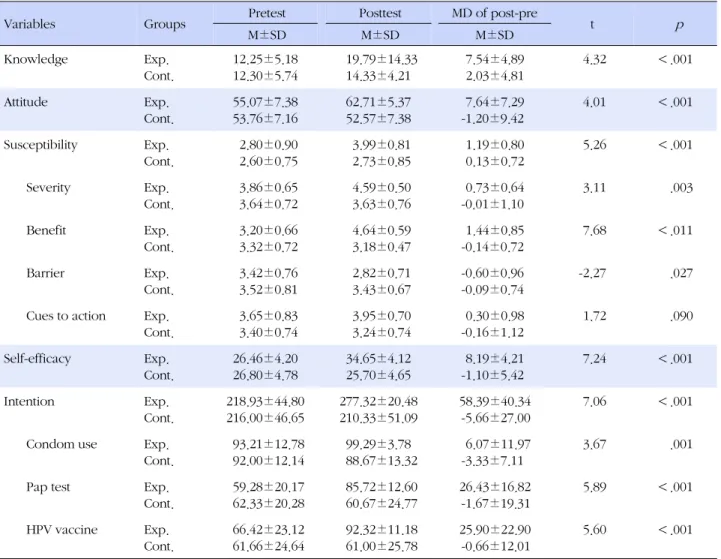Click posttest value 277.32±20.48
Viewport: 721px width, 559px height.
(x=378, y=401)
